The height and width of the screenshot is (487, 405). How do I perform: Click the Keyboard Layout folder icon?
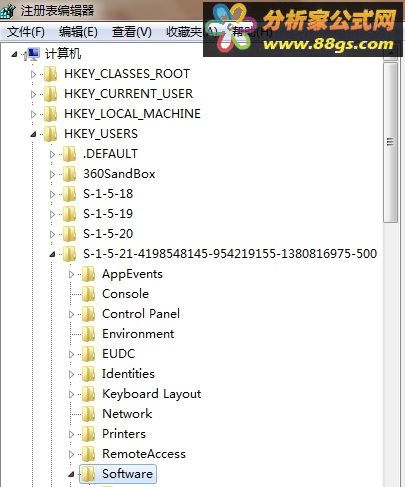(x=89, y=394)
